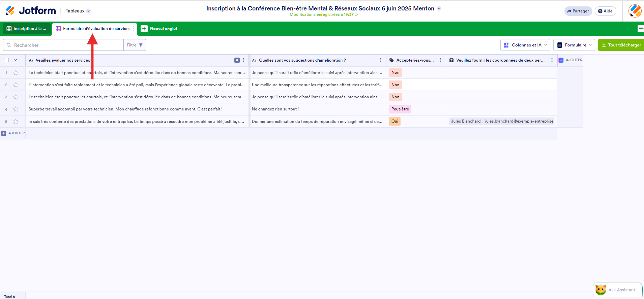The width and height of the screenshot is (644, 299).
Task: Click the Partager button
Action: point(578,11)
